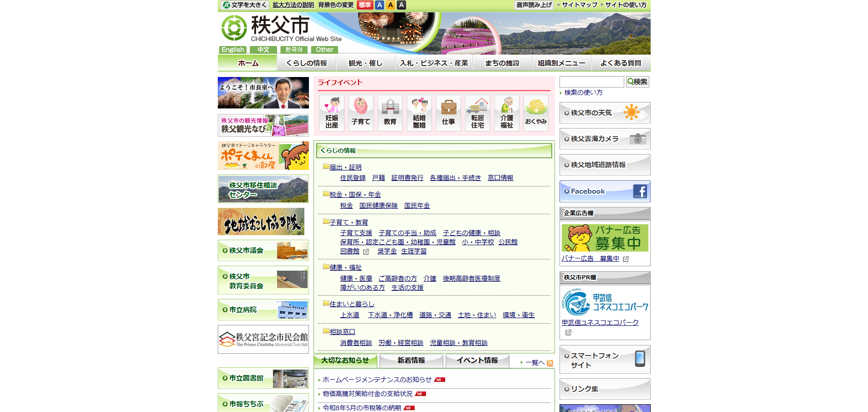
Task: Open the 介護福祉 life event icon
Action: click(x=507, y=113)
